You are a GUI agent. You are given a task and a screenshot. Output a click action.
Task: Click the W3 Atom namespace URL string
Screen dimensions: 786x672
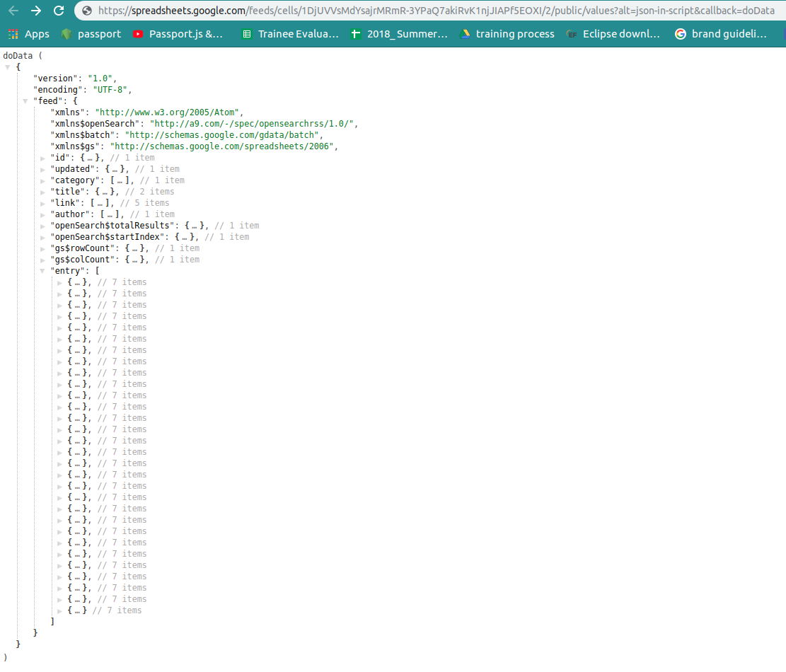pyautogui.click(x=167, y=112)
